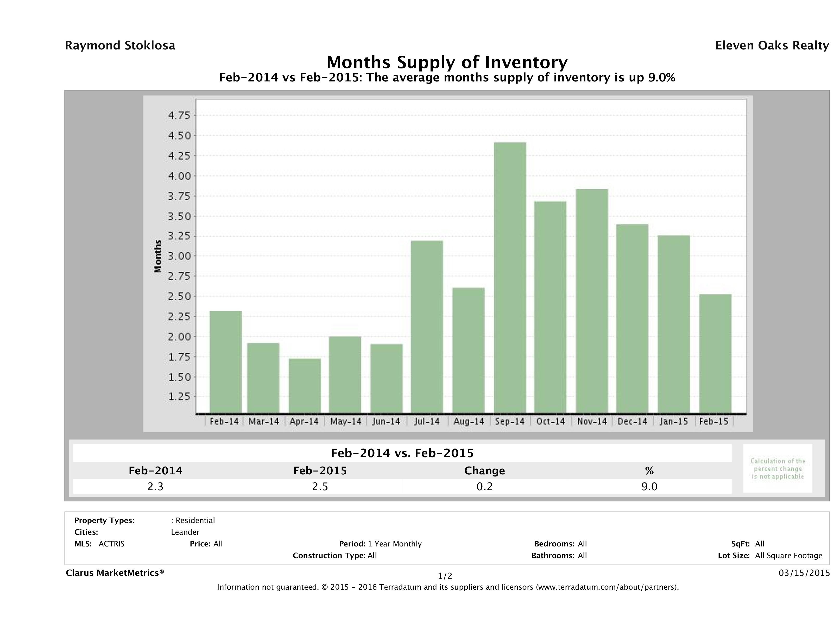Click the Months Supply of Inventory title
Image resolution: width=840 pixels, height=637 pixels.
tap(447, 62)
